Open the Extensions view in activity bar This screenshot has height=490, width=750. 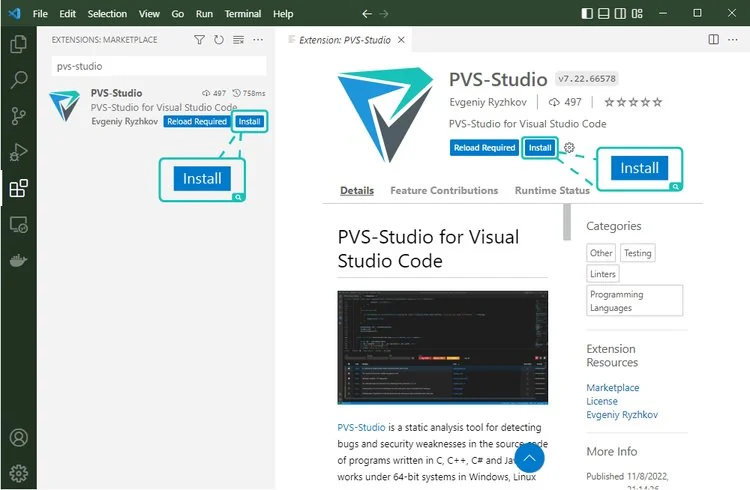[x=18, y=188]
